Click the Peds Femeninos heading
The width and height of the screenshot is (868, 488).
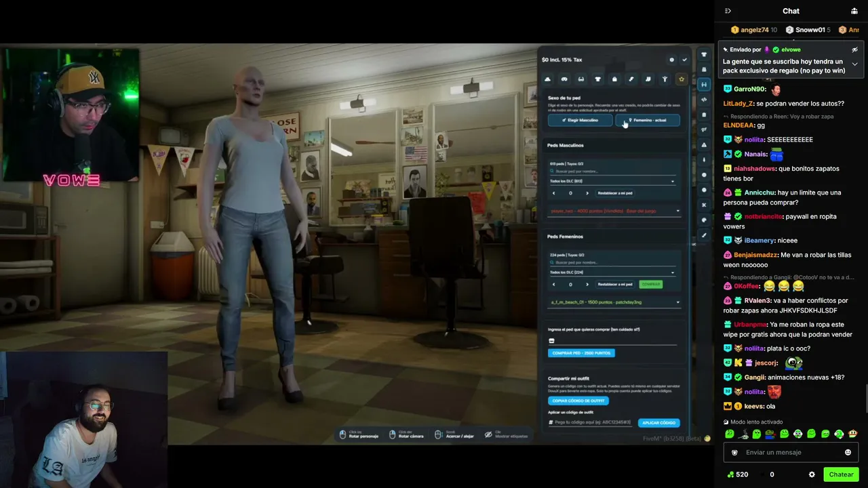click(x=565, y=237)
